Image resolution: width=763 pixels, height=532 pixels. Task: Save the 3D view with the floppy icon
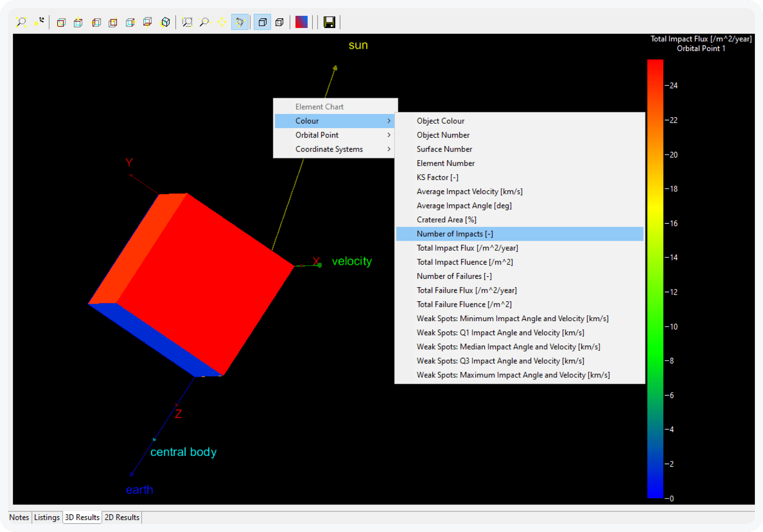330,22
